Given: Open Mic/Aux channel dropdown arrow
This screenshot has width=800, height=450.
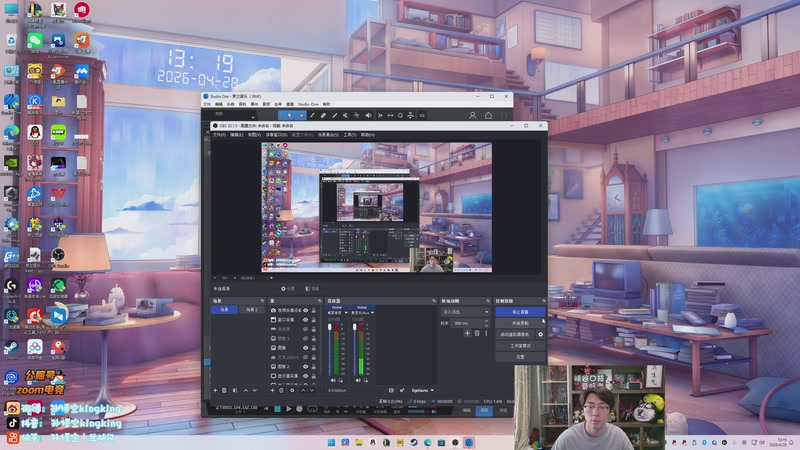Looking at the screenshot, I should pyautogui.click(x=372, y=313).
